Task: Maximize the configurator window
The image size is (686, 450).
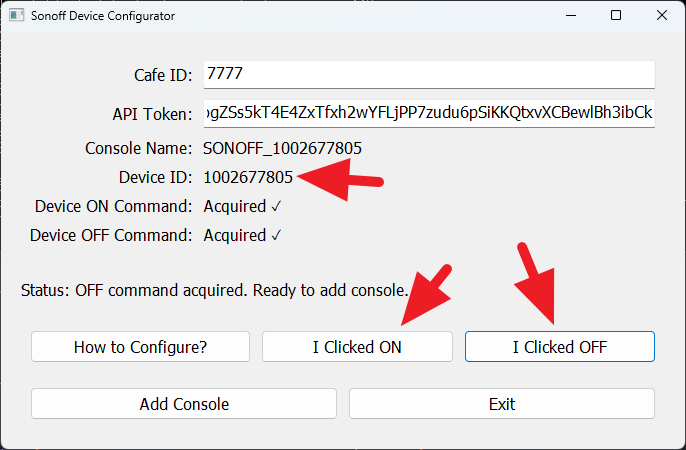Action: click(x=616, y=16)
